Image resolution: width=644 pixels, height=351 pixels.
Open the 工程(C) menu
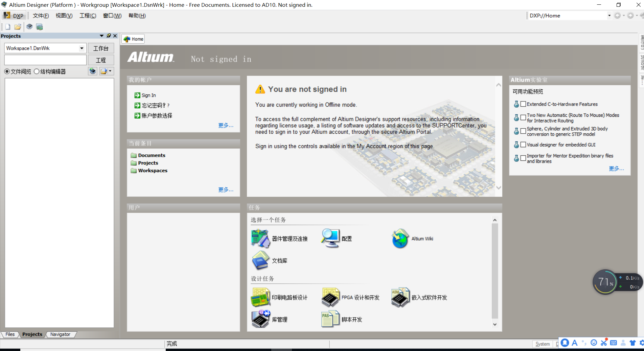tap(88, 16)
